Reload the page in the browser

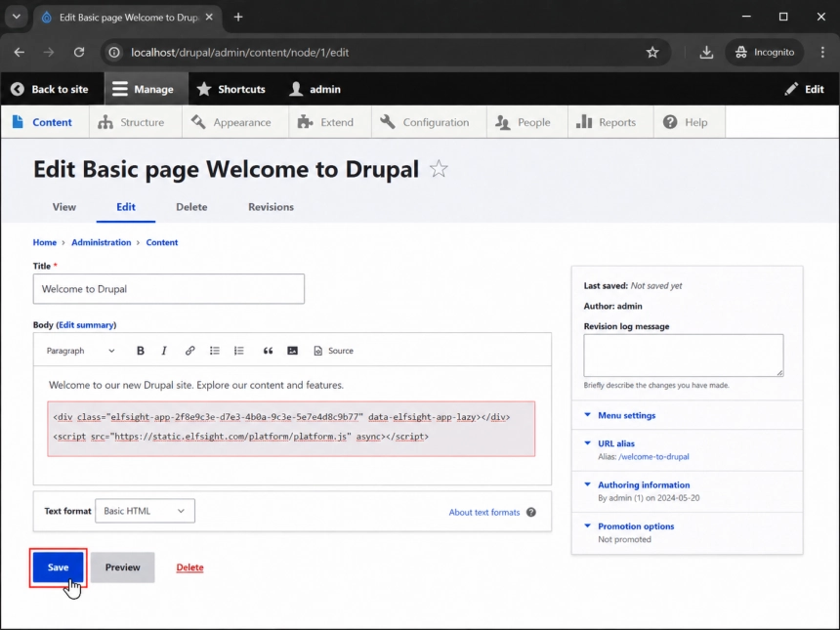click(79, 52)
